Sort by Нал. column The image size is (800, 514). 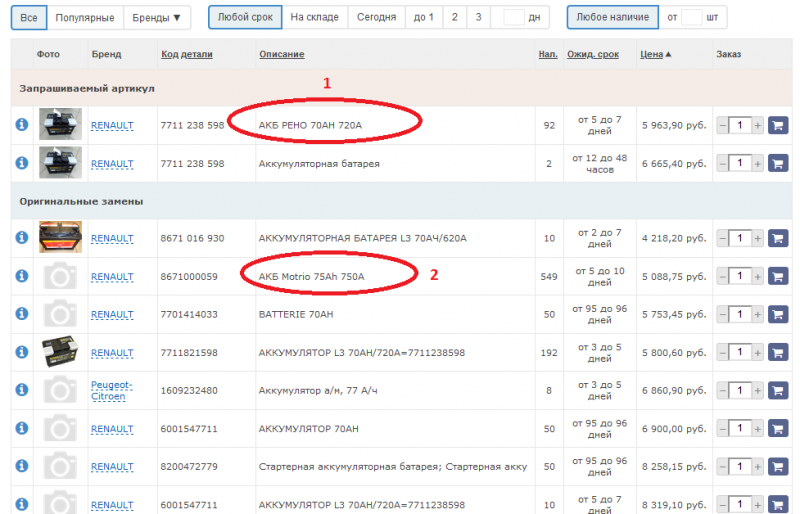[548, 54]
